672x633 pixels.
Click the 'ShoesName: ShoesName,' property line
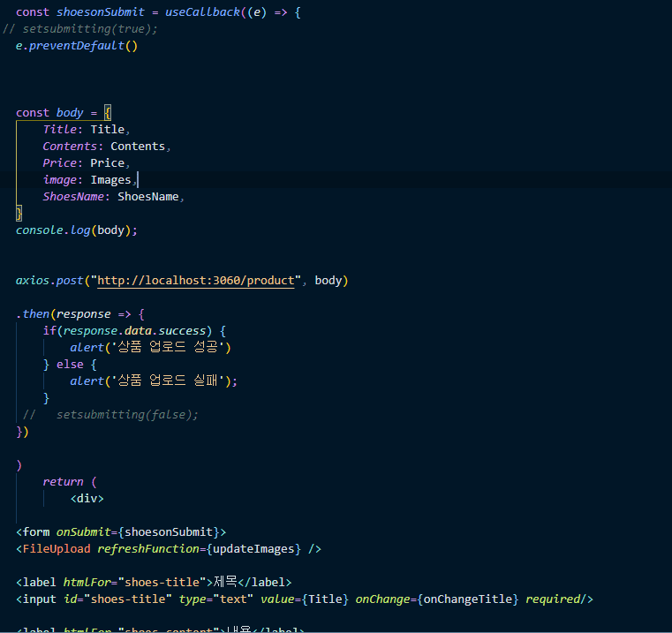(114, 197)
